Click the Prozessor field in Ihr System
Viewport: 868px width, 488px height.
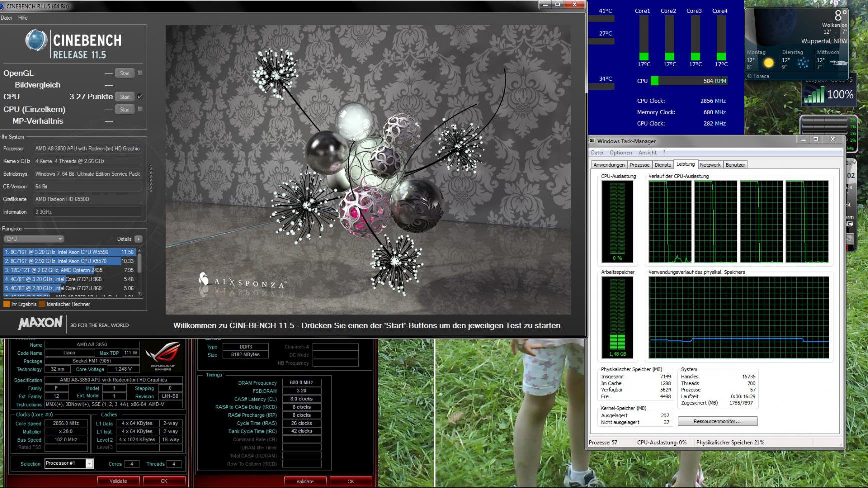tap(88, 149)
